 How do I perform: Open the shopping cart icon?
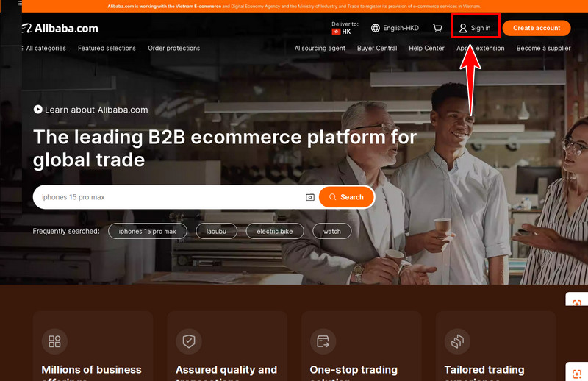tap(437, 28)
